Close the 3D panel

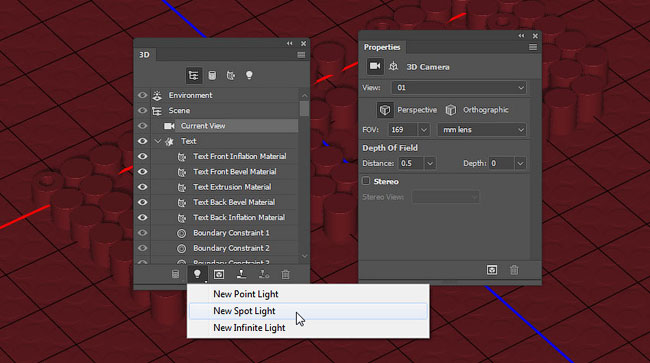(x=303, y=43)
